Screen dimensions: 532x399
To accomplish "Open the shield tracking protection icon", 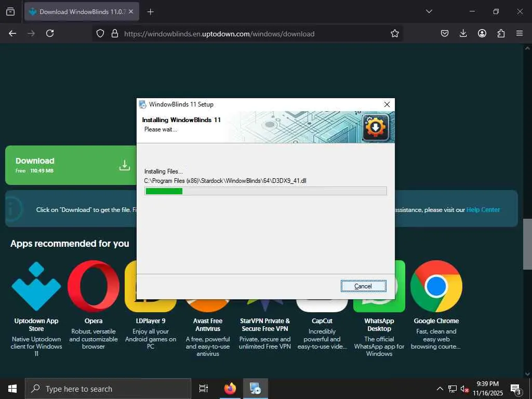I will pos(100,33).
